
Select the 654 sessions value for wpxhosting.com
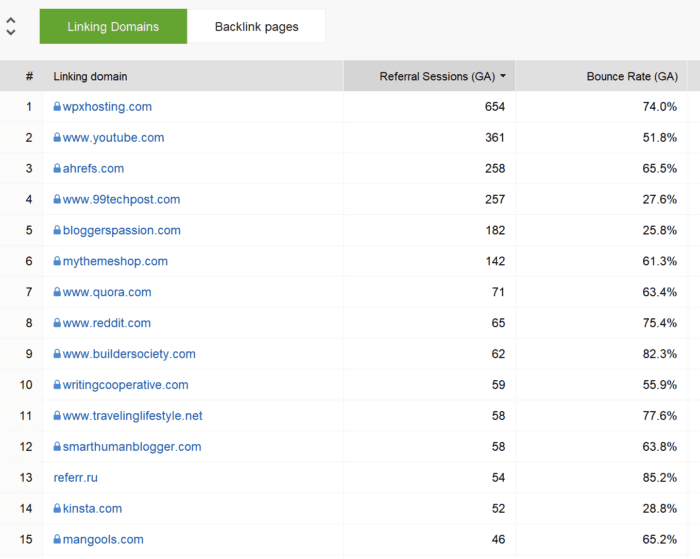(495, 107)
